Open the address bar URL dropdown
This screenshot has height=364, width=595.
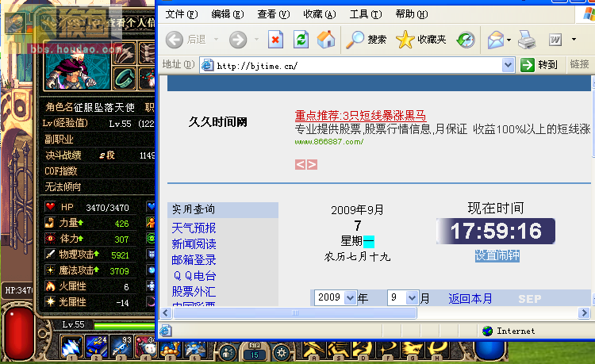(x=508, y=65)
